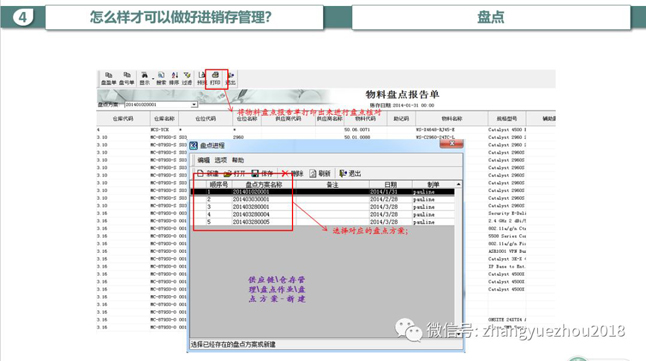Click the 显示 binoculars icon

[x=145, y=78]
